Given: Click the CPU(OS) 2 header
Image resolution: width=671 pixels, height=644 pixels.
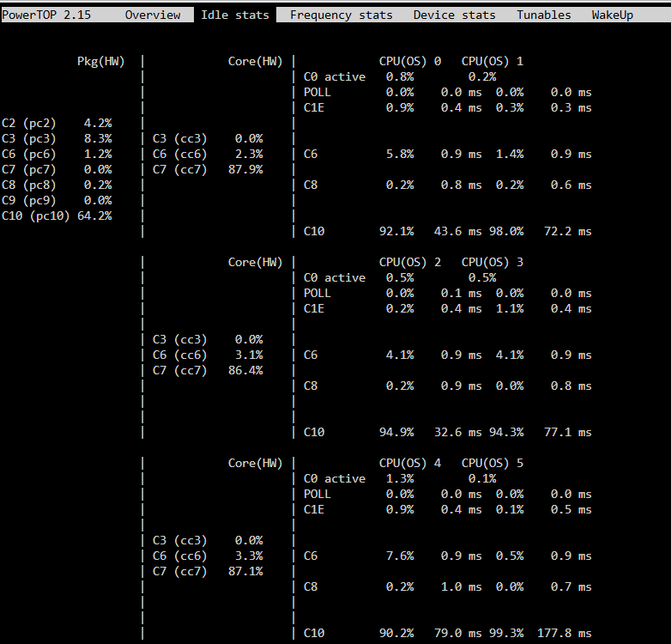Looking at the screenshot, I should [410, 262].
